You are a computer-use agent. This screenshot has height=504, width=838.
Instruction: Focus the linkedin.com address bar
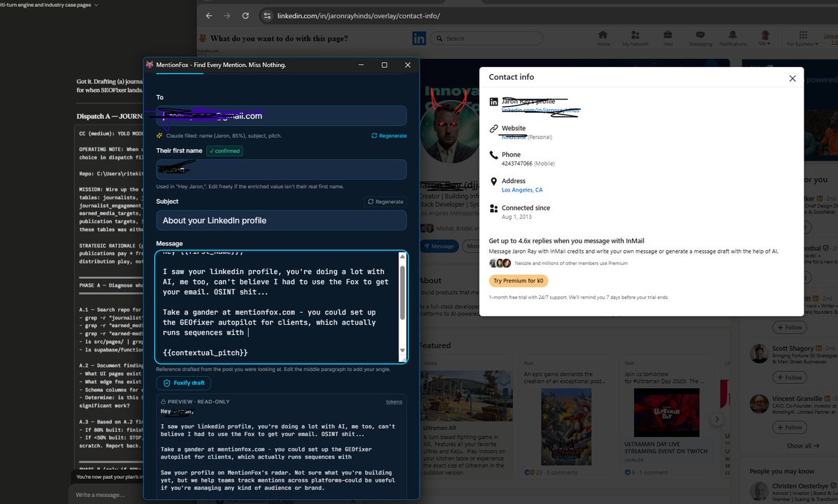pyautogui.click(x=358, y=16)
